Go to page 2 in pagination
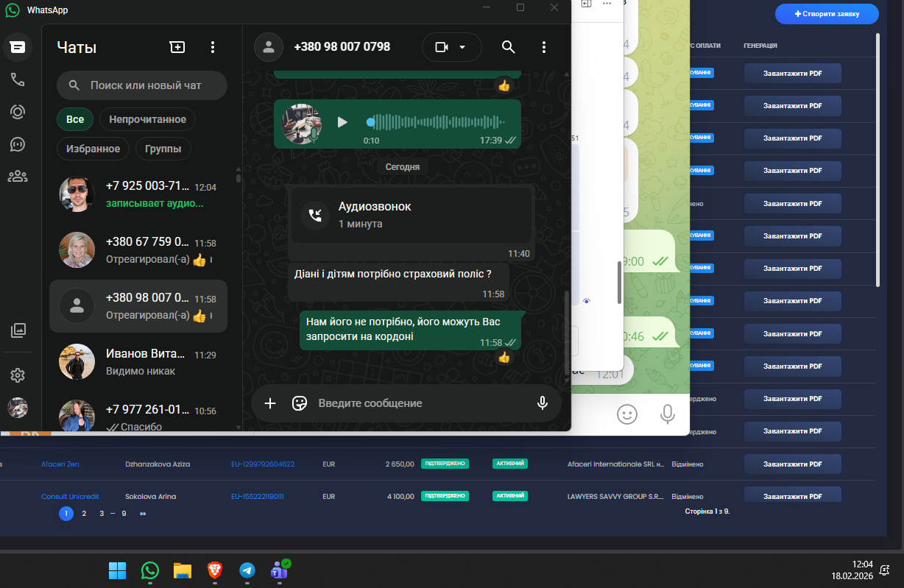This screenshot has height=588, width=904. pyautogui.click(x=84, y=514)
